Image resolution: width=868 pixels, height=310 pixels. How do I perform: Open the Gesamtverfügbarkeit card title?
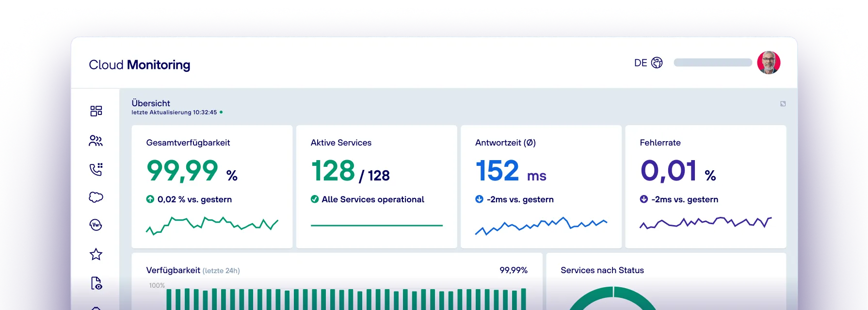coord(188,143)
